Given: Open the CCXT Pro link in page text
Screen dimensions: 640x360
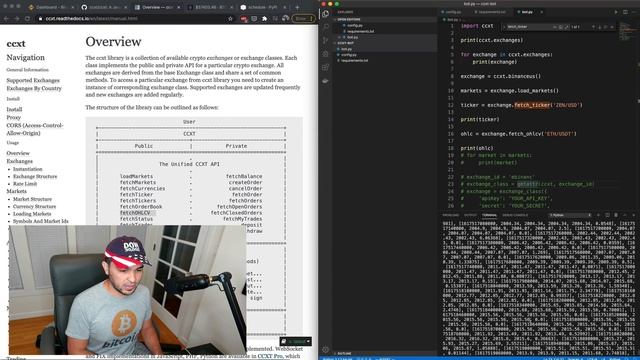Looking at the screenshot, I should click(x=271, y=356).
